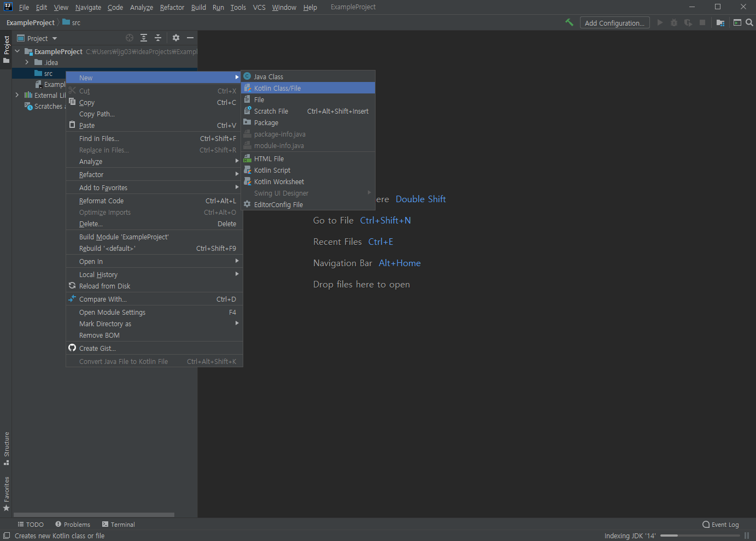The height and width of the screenshot is (541, 756).
Task: Select Open Module Settings entry
Action: pyautogui.click(x=154, y=312)
